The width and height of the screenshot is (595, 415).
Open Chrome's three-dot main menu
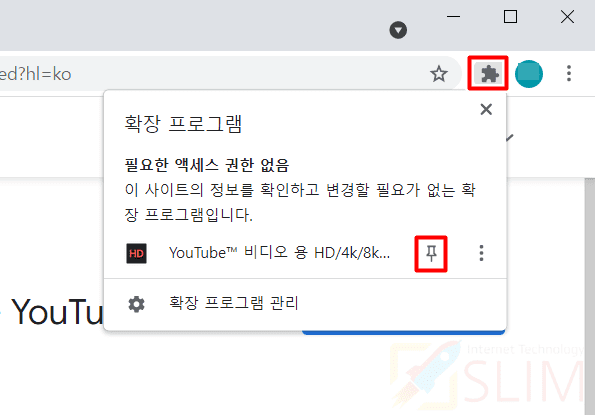point(568,73)
